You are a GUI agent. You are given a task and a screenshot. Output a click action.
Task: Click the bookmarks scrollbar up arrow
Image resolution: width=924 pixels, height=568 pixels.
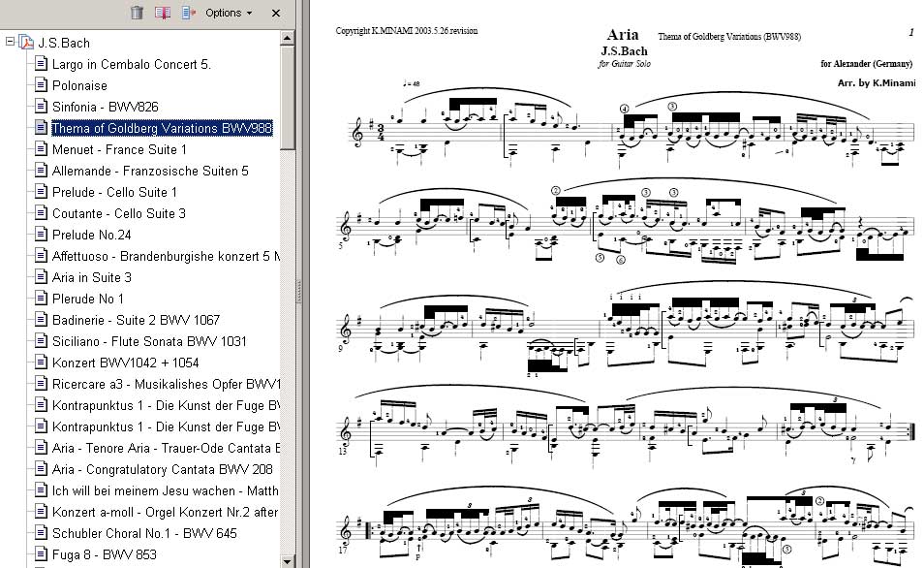pyautogui.click(x=287, y=39)
